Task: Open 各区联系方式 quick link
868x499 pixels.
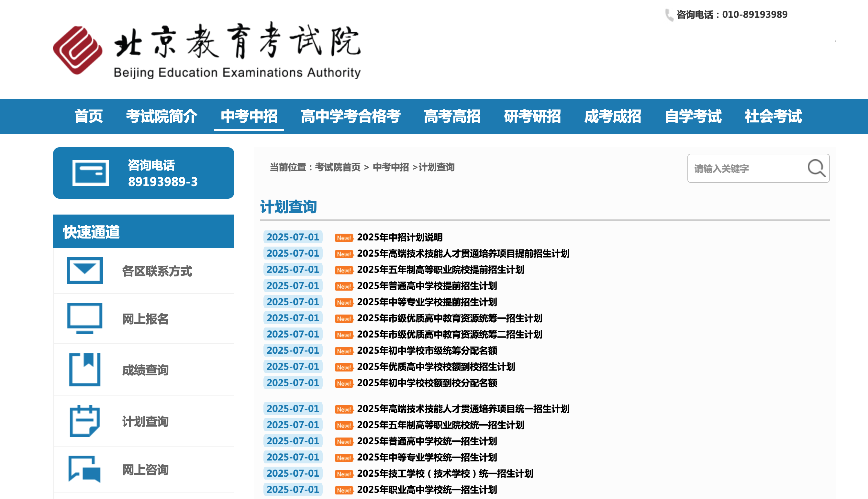Action: [157, 271]
